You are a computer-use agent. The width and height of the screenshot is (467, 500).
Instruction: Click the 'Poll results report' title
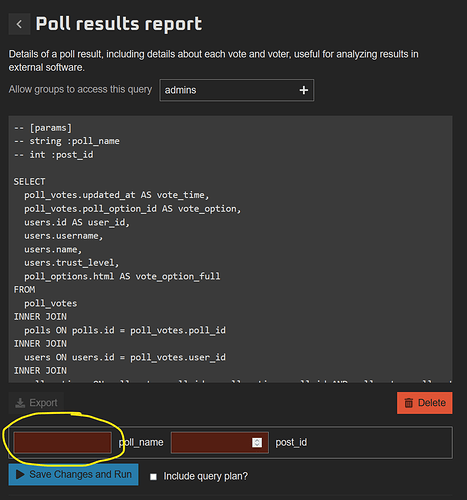coord(119,24)
